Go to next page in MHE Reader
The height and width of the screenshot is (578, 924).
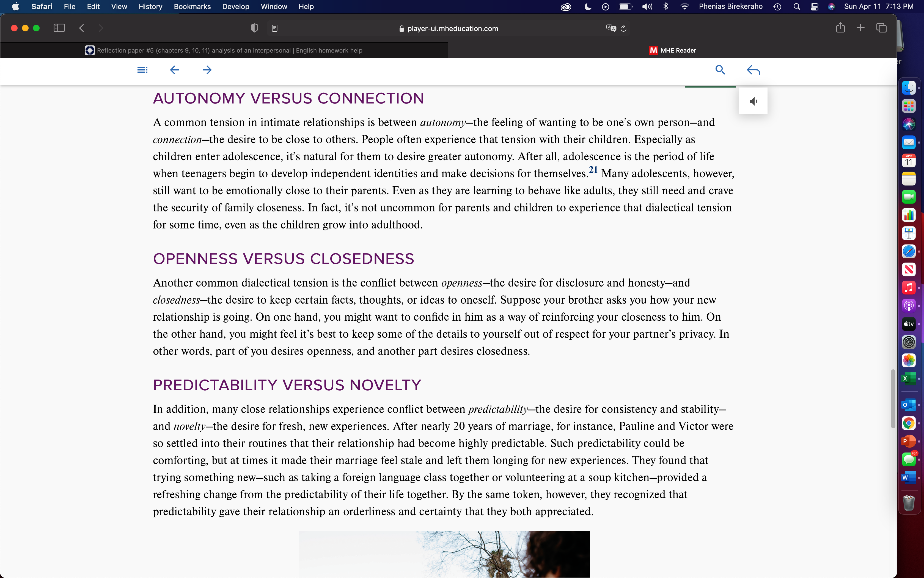[x=207, y=70]
